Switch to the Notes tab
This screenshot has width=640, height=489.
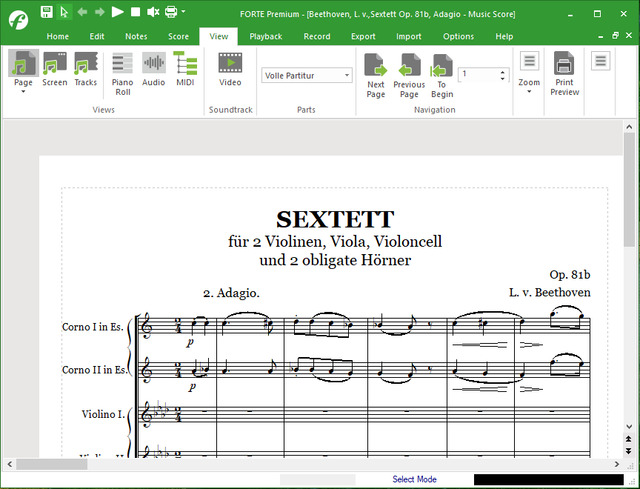pyautogui.click(x=135, y=36)
